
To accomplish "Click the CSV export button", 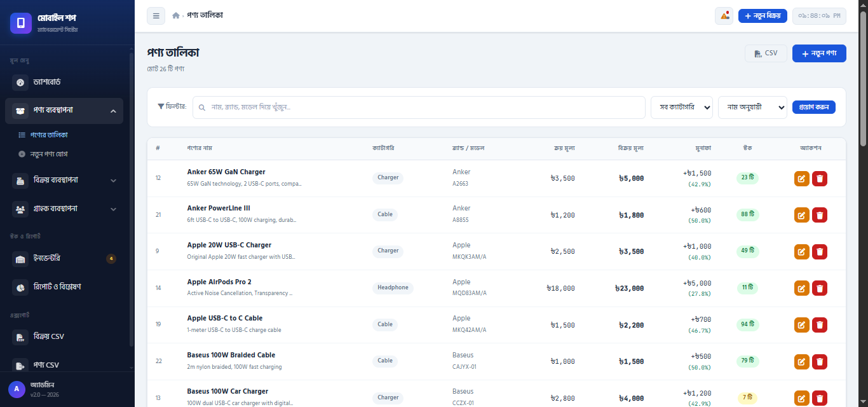I will (x=766, y=53).
